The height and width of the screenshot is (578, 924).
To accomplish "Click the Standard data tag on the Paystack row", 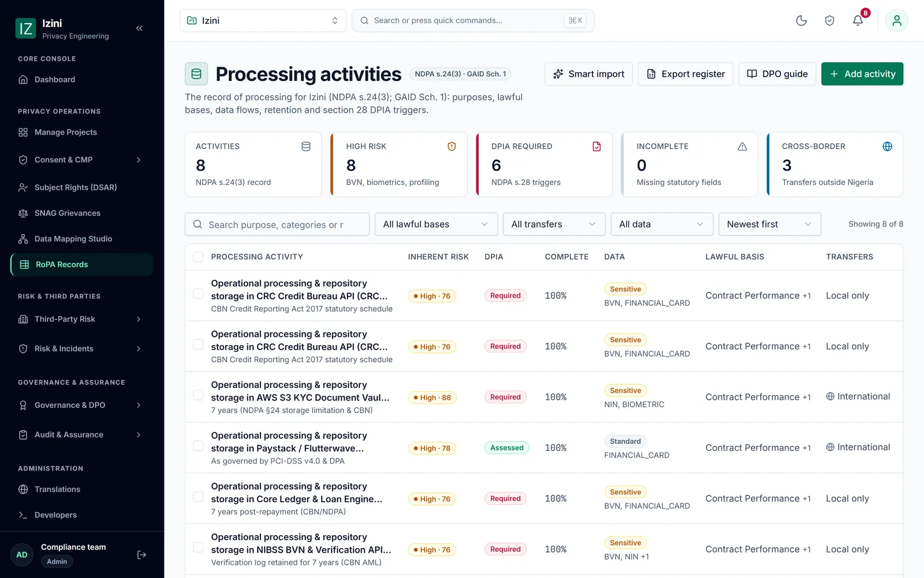I will click(625, 442).
